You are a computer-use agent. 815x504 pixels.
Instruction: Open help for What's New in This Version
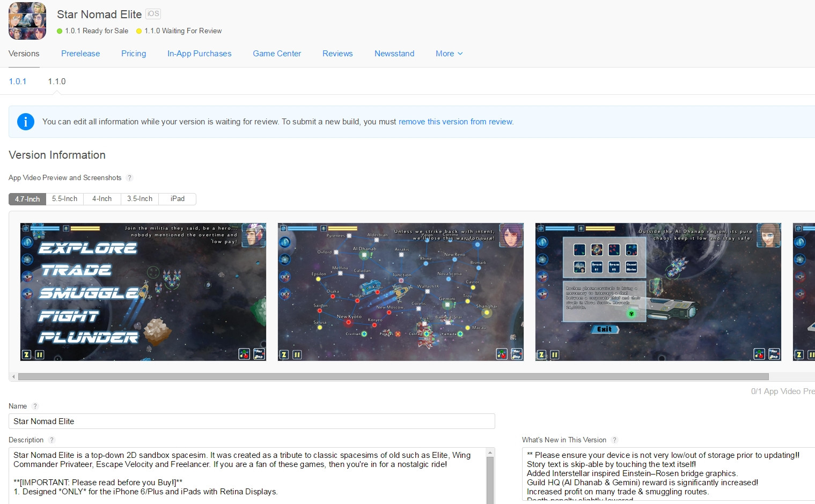615,440
